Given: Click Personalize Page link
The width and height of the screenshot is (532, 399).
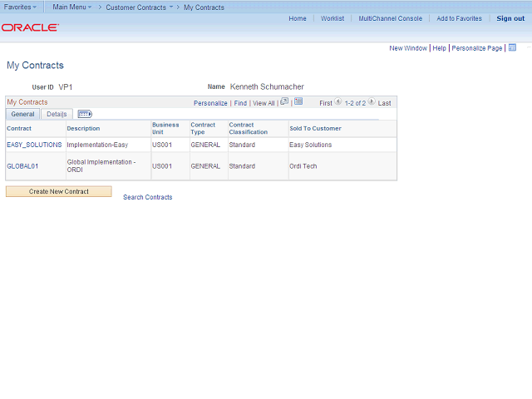Looking at the screenshot, I should 476,48.
